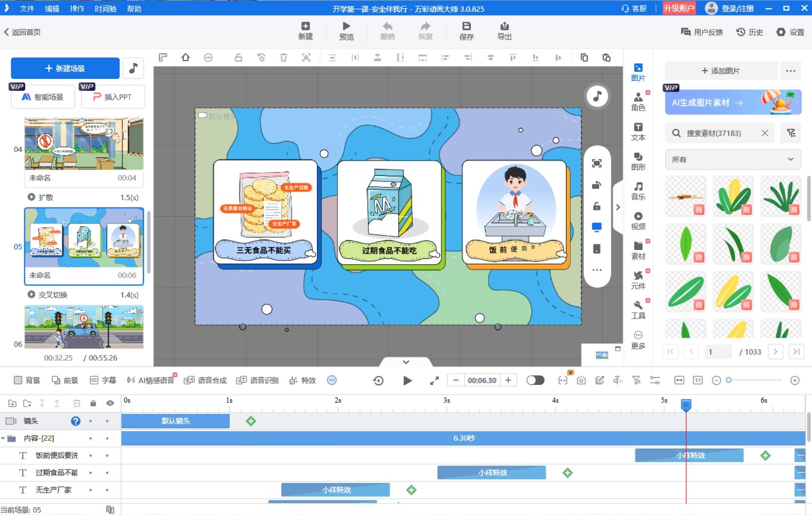Open the 所有 category dropdown
The width and height of the screenshot is (812, 515).
[732, 160]
